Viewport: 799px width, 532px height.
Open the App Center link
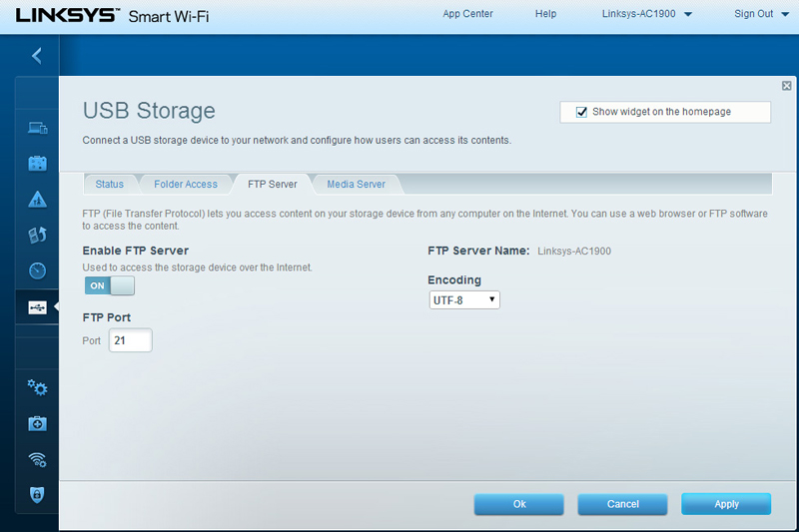pyautogui.click(x=467, y=14)
